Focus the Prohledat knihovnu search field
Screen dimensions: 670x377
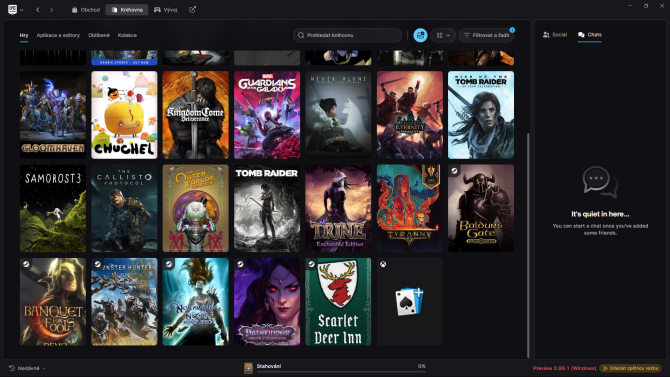[347, 35]
